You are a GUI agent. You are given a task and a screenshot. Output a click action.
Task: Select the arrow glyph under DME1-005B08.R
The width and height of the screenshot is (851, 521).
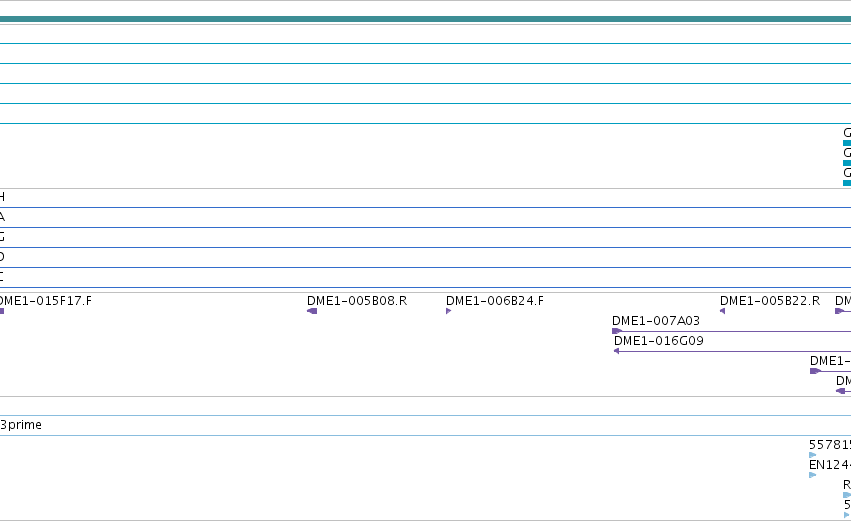[312, 311]
